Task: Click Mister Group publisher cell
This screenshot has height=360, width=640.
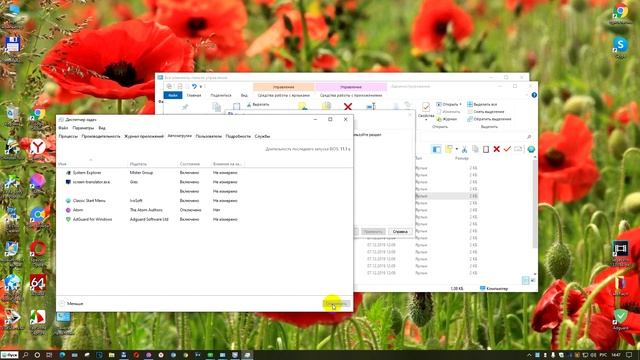Action: pyautogui.click(x=141, y=173)
